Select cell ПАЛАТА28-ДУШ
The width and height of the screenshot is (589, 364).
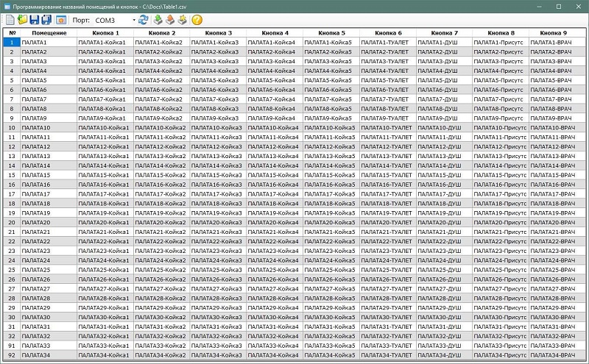(445, 299)
